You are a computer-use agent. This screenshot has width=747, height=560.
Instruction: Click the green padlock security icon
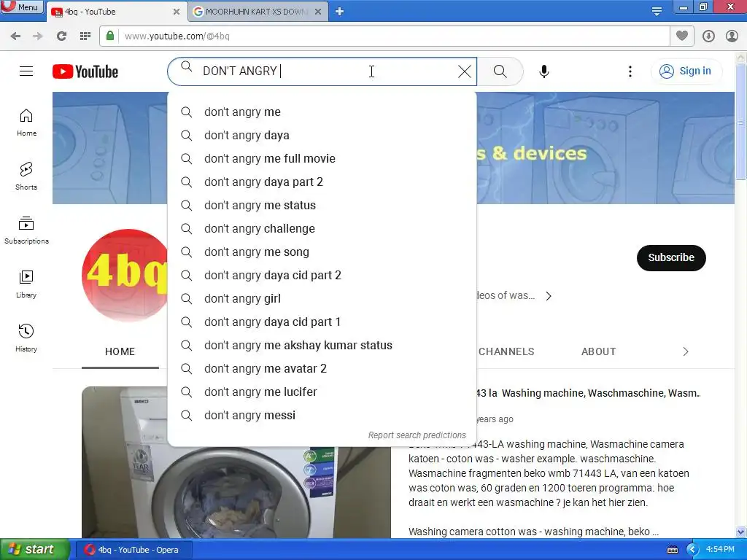pyautogui.click(x=110, y=36)
